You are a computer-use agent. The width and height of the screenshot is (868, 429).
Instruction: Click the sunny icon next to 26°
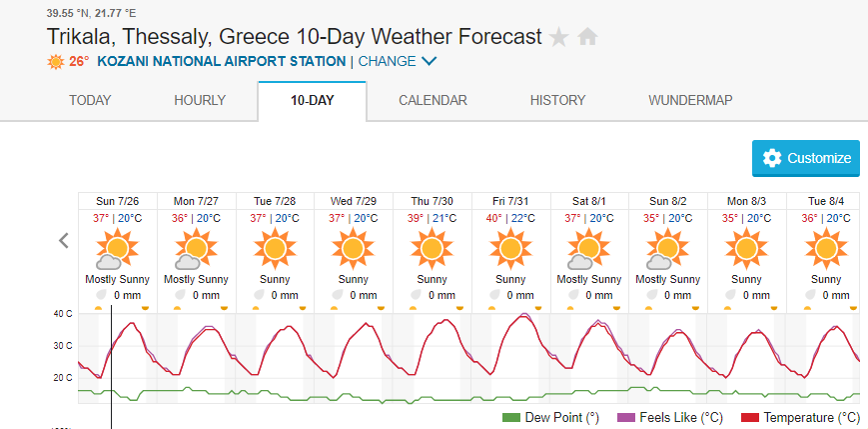coord(56,62)
